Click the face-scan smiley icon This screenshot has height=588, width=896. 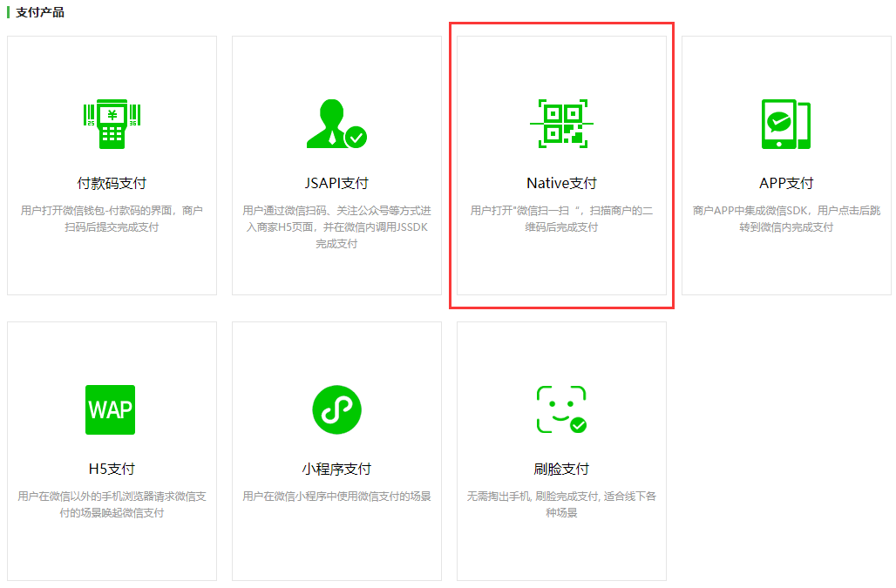[561, 409]
